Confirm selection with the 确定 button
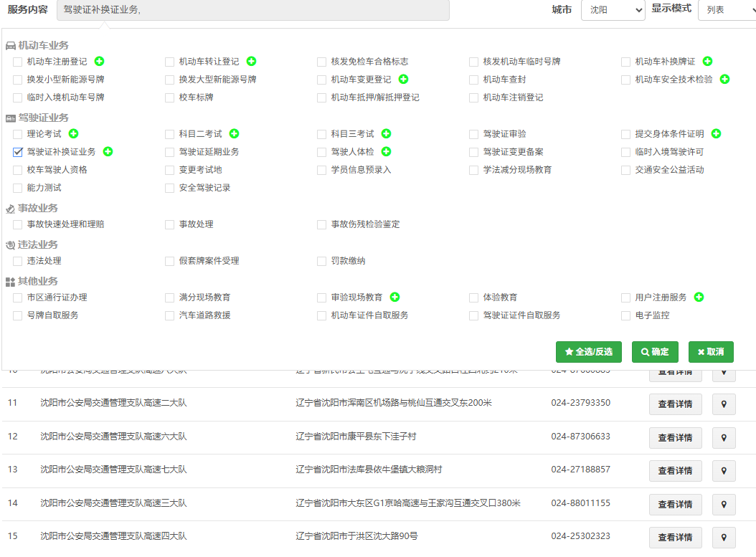The width and height of the screenshot is (756, 557). 655,352
